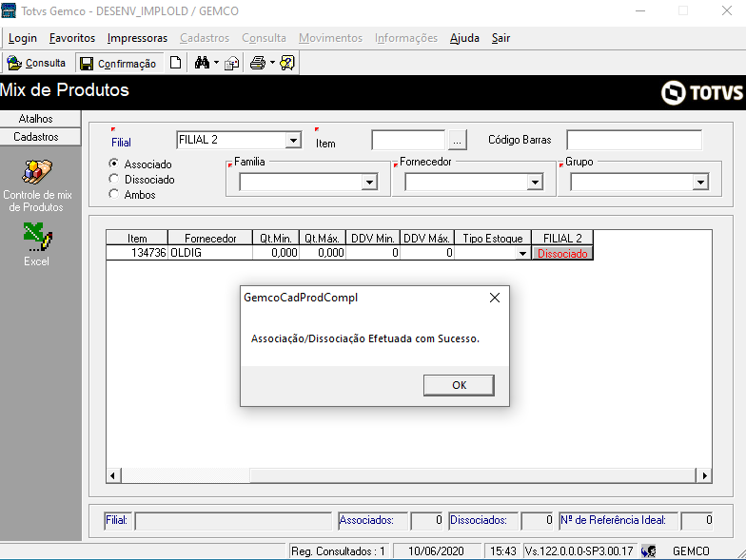The image size is (746, 560).
Task: Click the Movimentos menu
Action: pos(331,38)
